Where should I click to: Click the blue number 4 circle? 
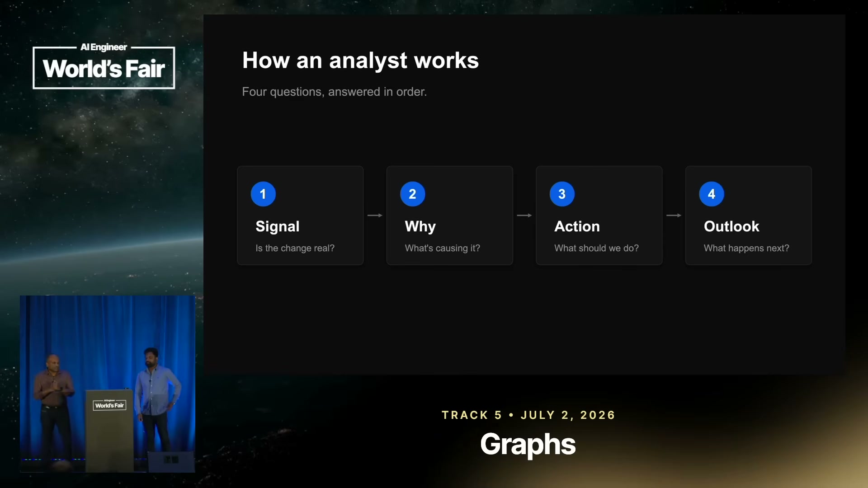712,194
